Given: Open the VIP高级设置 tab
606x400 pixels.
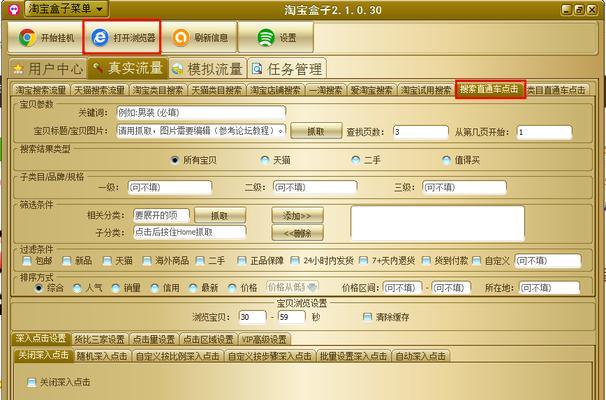Looking at the screenshot, I should tap(264, 339).
